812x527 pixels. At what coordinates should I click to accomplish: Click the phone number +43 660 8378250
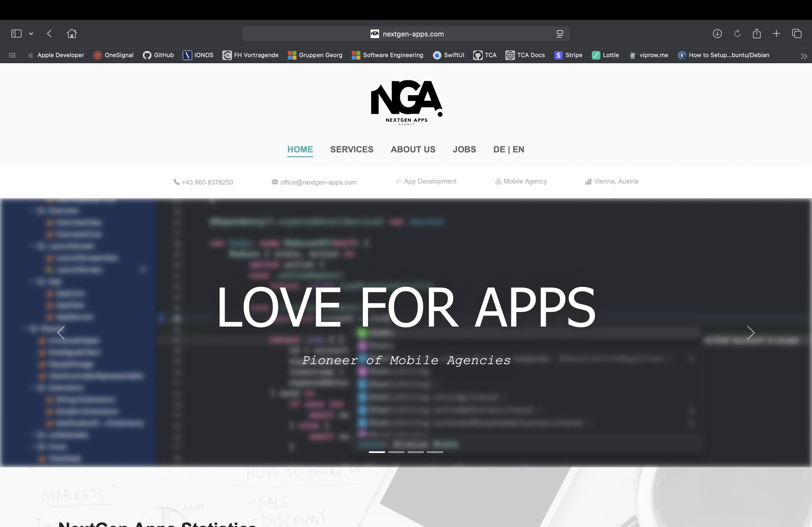pos(203,182)
